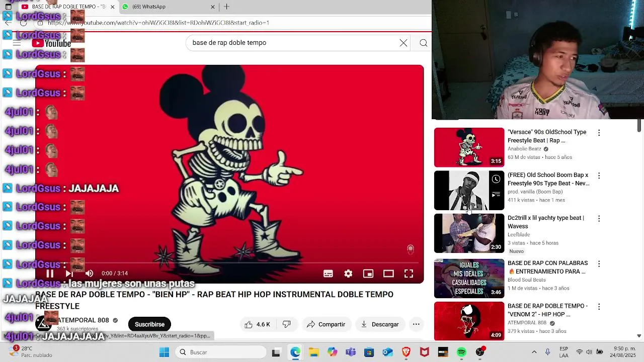This screenshot has height=362, width=644.
Task: Open options menu for Dc2trill video
Action: 599,219
